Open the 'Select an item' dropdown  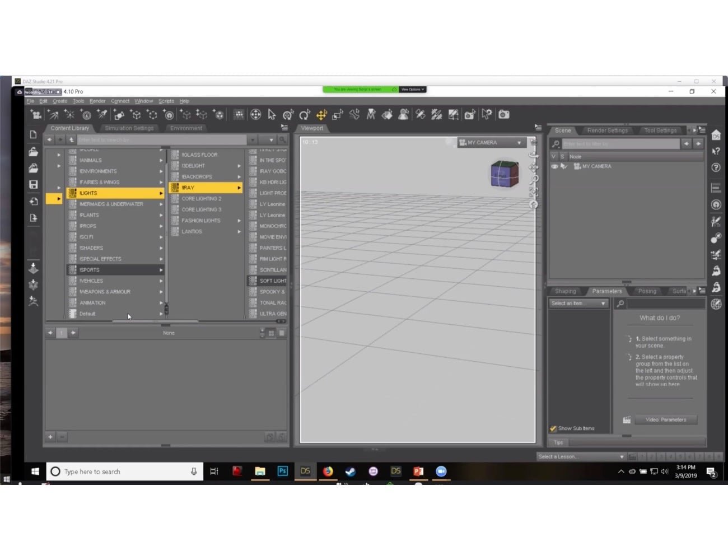pyautogui.click(x=578, y=304)
